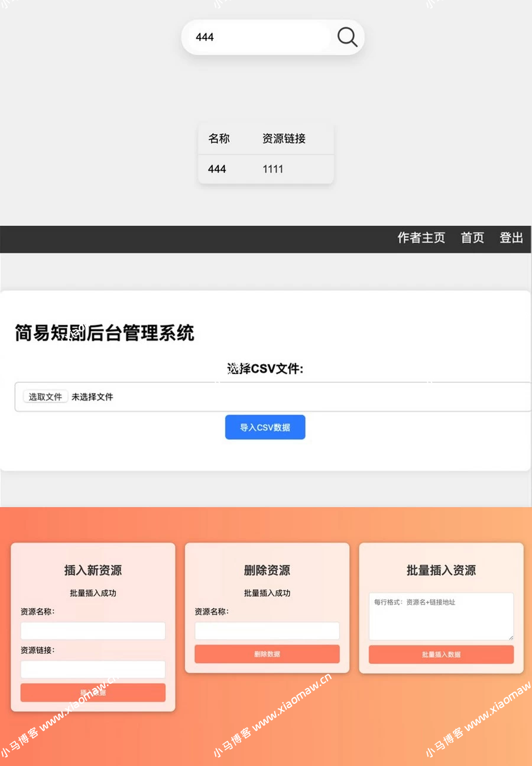
Task: Click the 批量插入资源 card title
Action: (x=441, y=570)
